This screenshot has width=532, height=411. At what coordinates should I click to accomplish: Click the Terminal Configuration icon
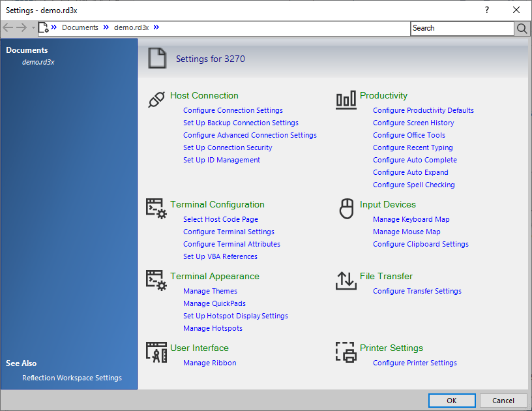(156, 209)
